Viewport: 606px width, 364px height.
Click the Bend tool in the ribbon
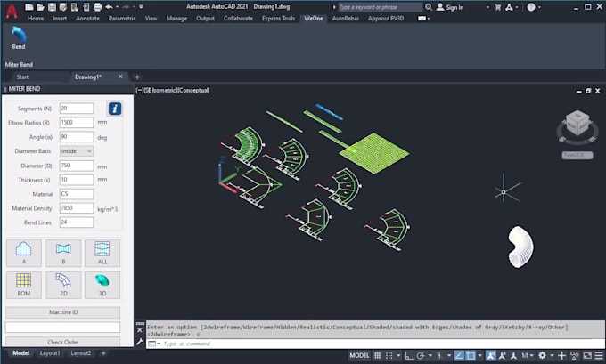19,38
